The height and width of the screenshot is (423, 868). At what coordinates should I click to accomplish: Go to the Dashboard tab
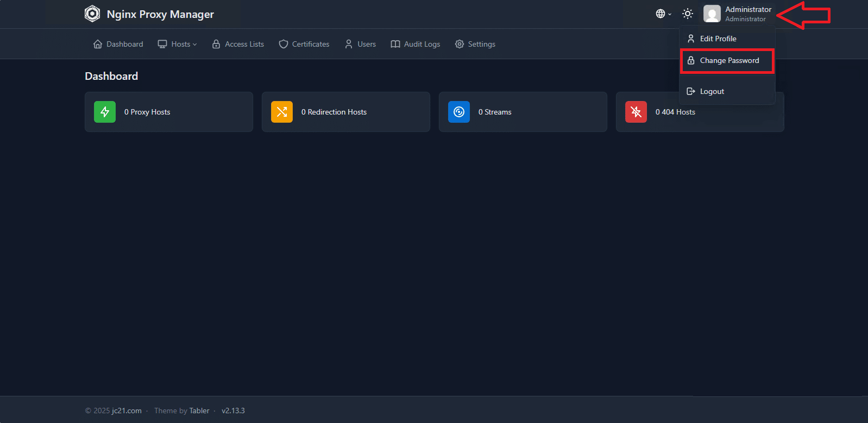[118, 44]
